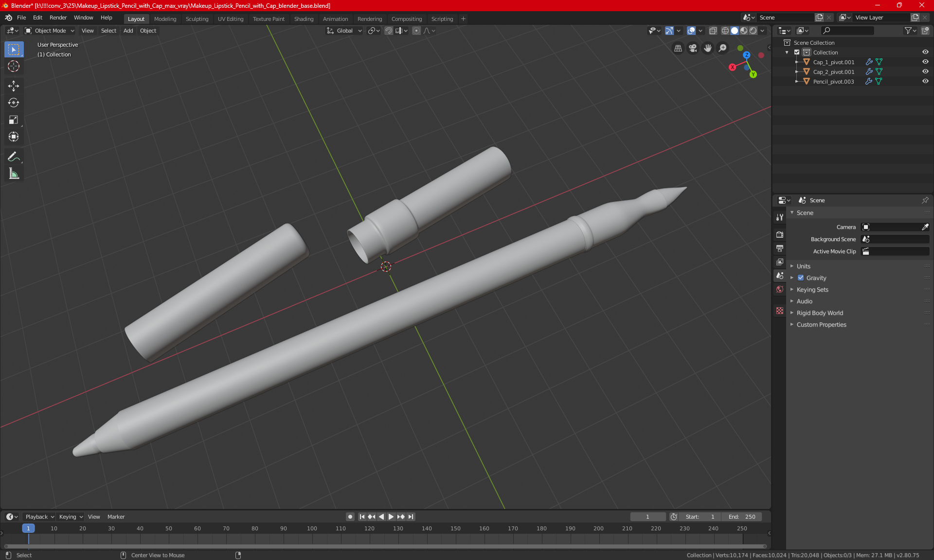
Task: Open the Object Mode dropdown
Action: point(50,31)
